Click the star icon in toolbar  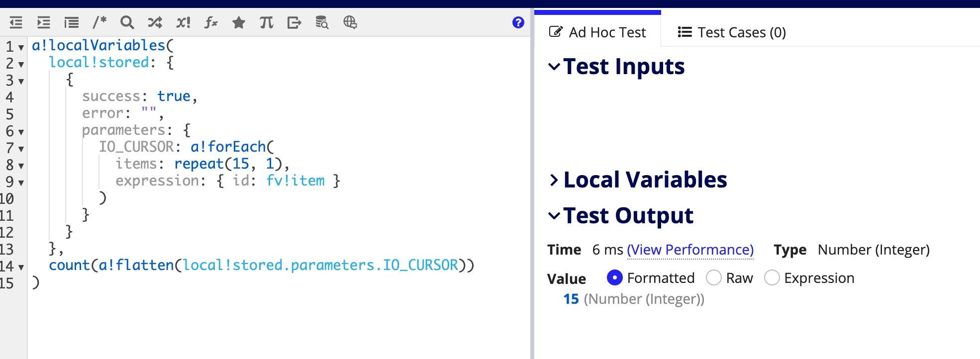click(x=239, y=22)
